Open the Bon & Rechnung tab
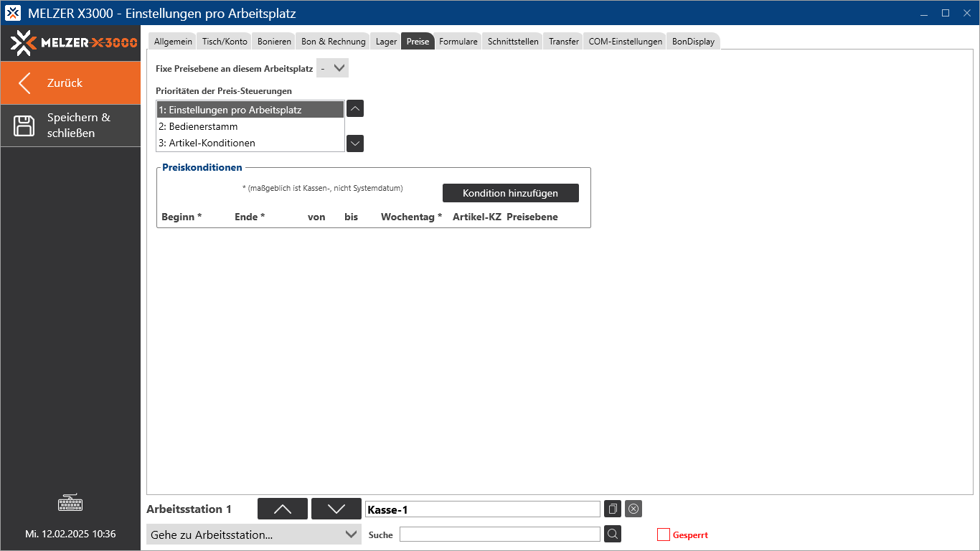980x551 pixels. 332,41
